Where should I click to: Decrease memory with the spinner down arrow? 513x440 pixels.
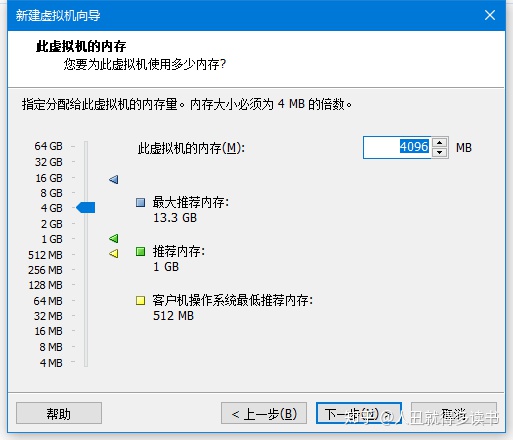[x=440, y=152]
